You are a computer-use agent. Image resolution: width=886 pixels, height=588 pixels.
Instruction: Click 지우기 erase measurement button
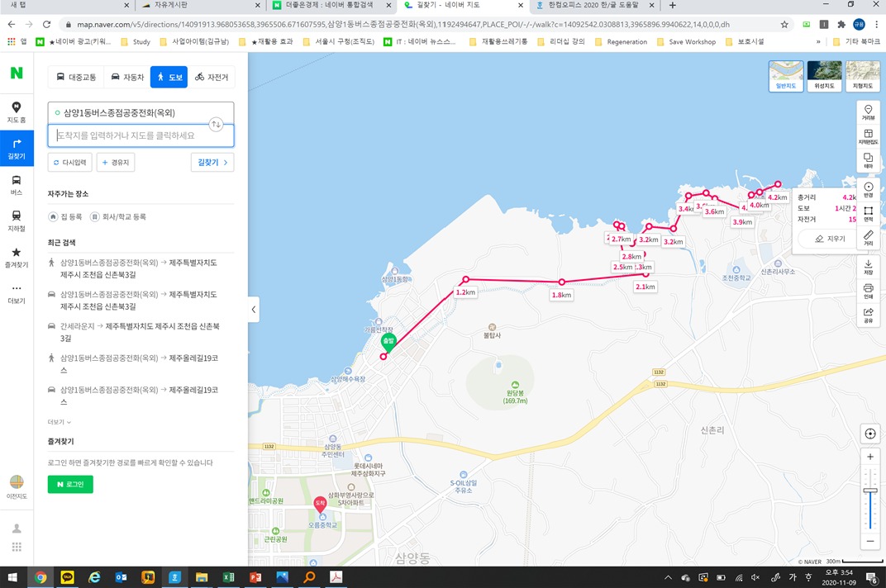tap(830, 239)
